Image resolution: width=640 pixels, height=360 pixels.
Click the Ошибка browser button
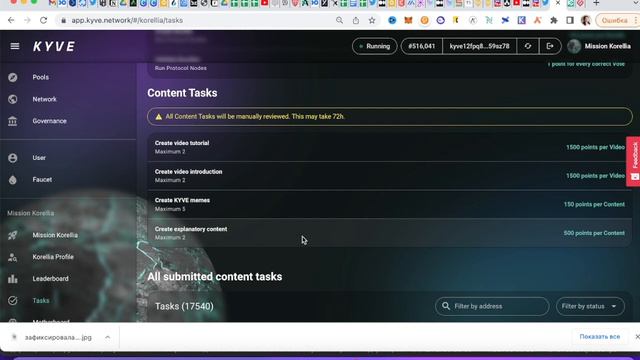point(615,20)
